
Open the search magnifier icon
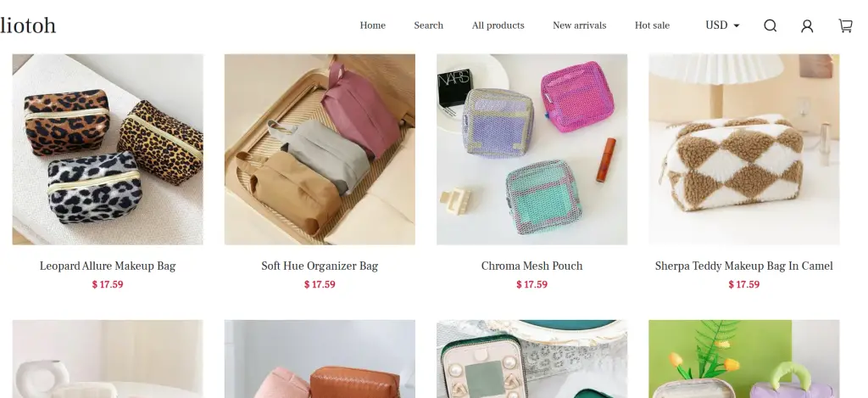point(770,25)
